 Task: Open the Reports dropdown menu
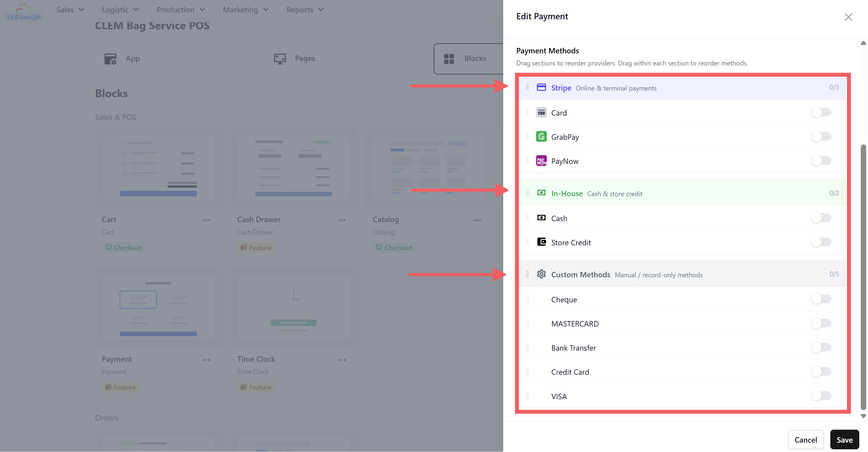click(x=305, y=10)
